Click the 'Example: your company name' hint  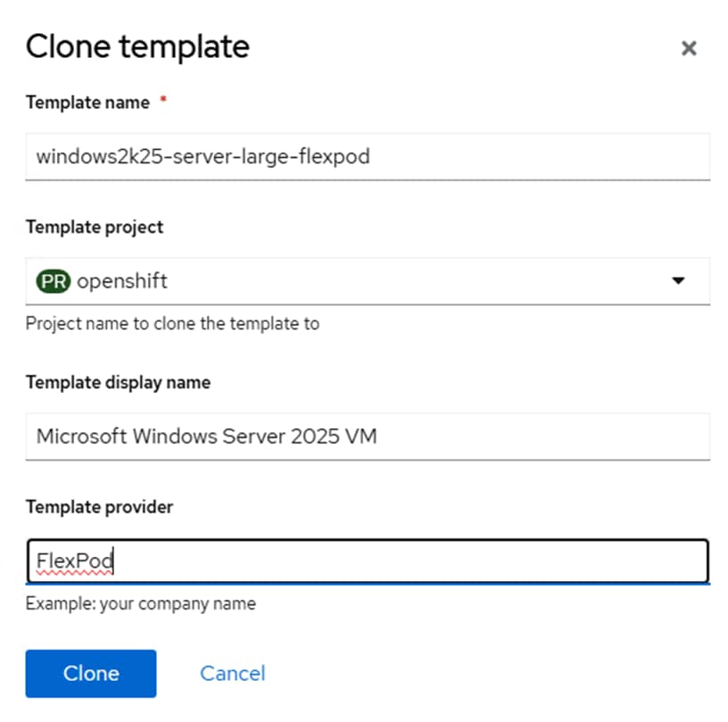tap(140, 603)
